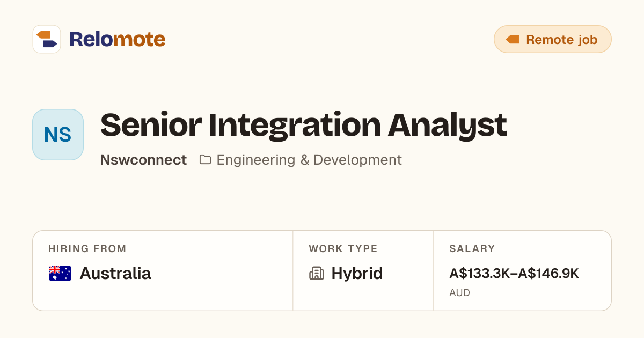
Task: Open the Relomote brand name link
Action: coord(117,39)
